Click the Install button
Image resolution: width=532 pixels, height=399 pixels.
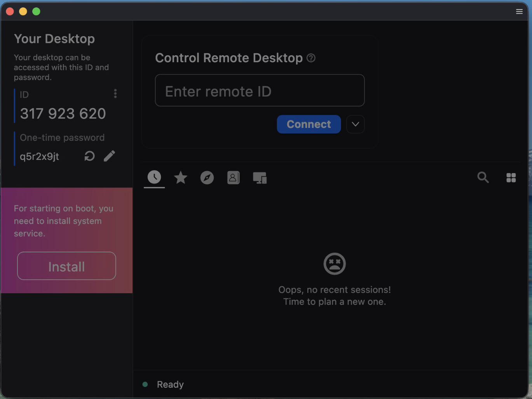click(66, 266)
